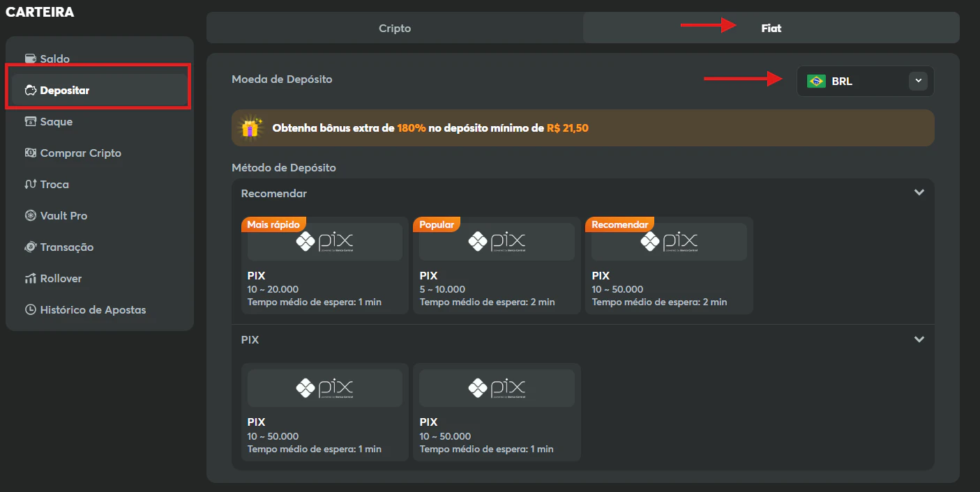Open the Saldo section
Image resolution: width=980 pixels, height=492 pixels.
tap(100, 59)
